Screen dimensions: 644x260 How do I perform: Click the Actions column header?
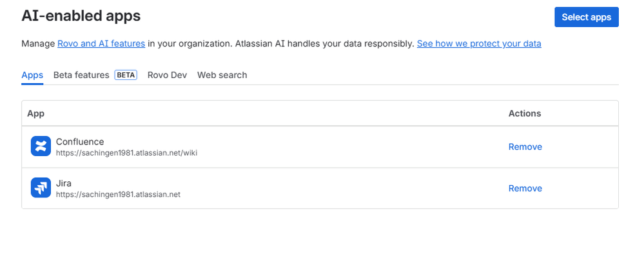point(524,114)
